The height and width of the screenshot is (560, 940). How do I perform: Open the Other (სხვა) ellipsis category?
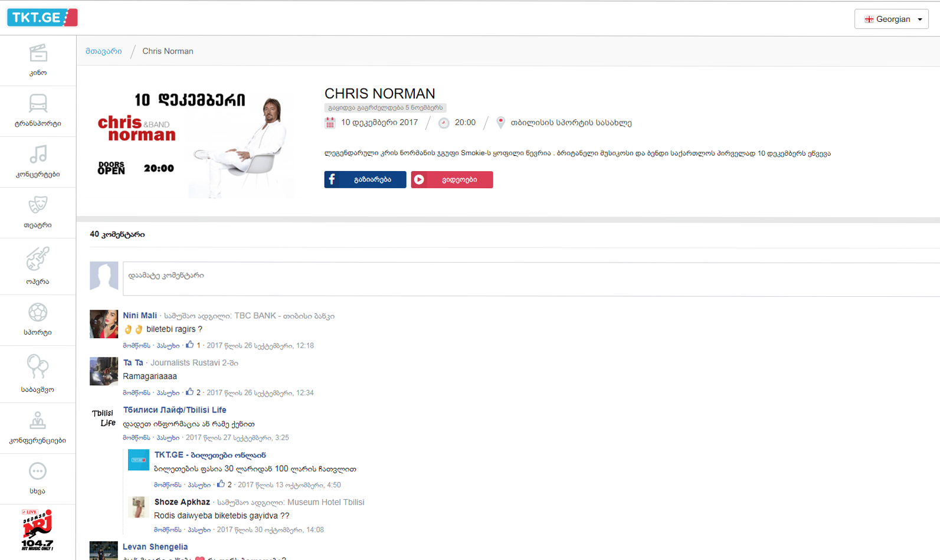point(38,479)
